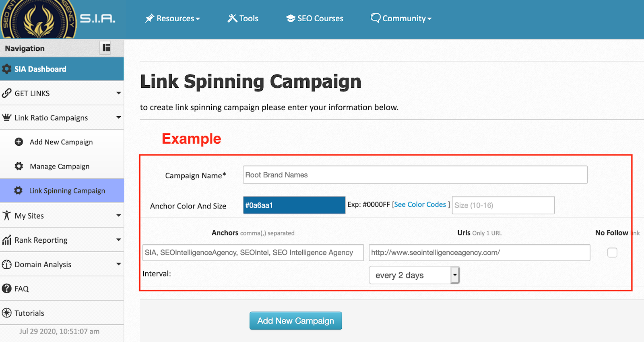This screenshot has height=342, width=644.
Task: Open SIA Dashboard in the navigation
Action: pos(62,69)
